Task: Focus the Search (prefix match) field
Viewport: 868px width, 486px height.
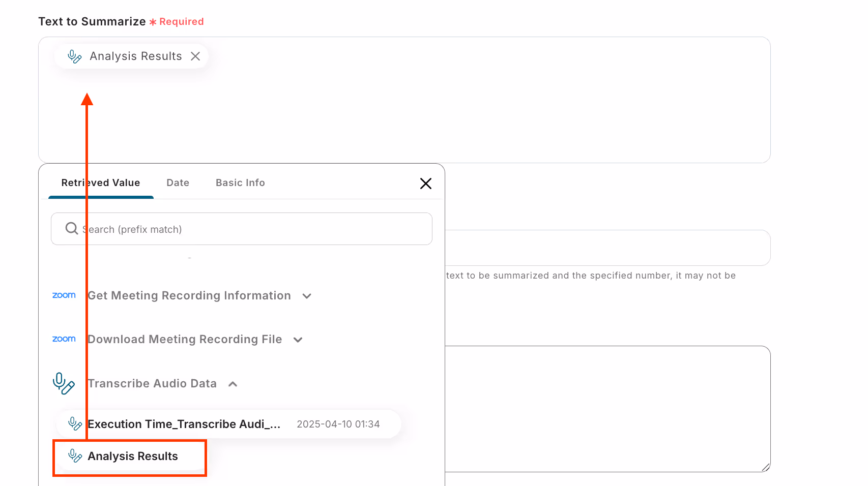Action: (242, 229)
